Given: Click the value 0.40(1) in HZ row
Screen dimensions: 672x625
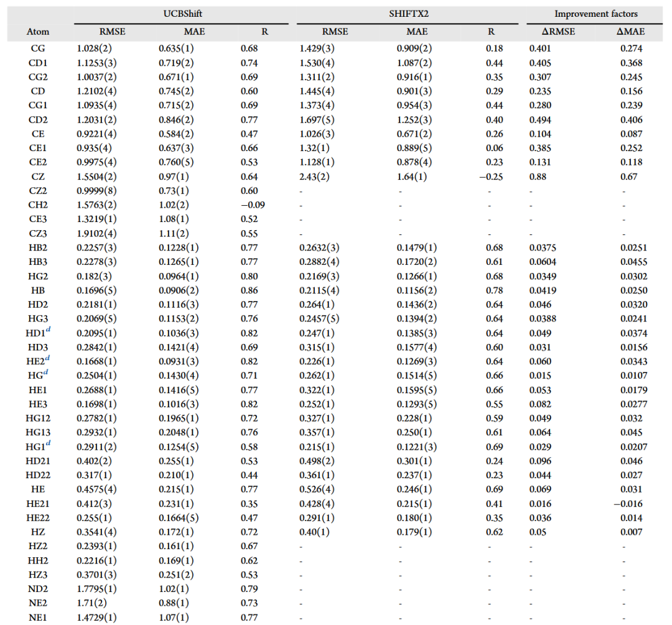Looking at the screenshot, I should pyautogui.click(x=314, y=532).
